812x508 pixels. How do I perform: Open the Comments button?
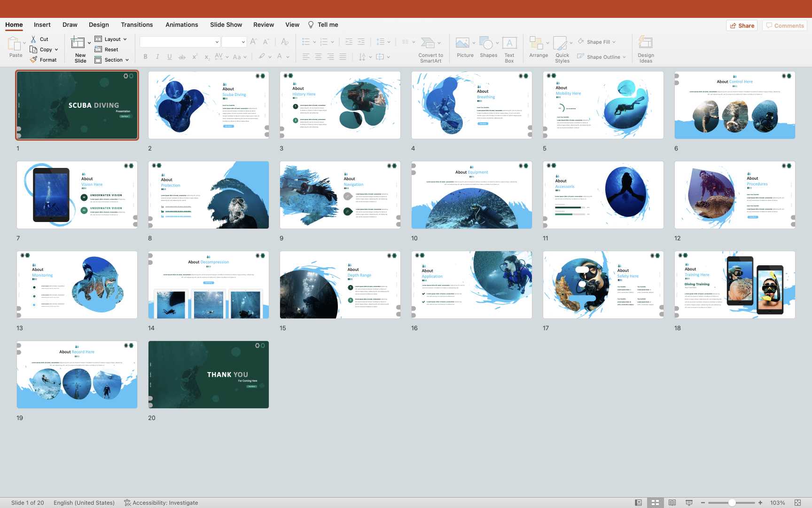785,25
